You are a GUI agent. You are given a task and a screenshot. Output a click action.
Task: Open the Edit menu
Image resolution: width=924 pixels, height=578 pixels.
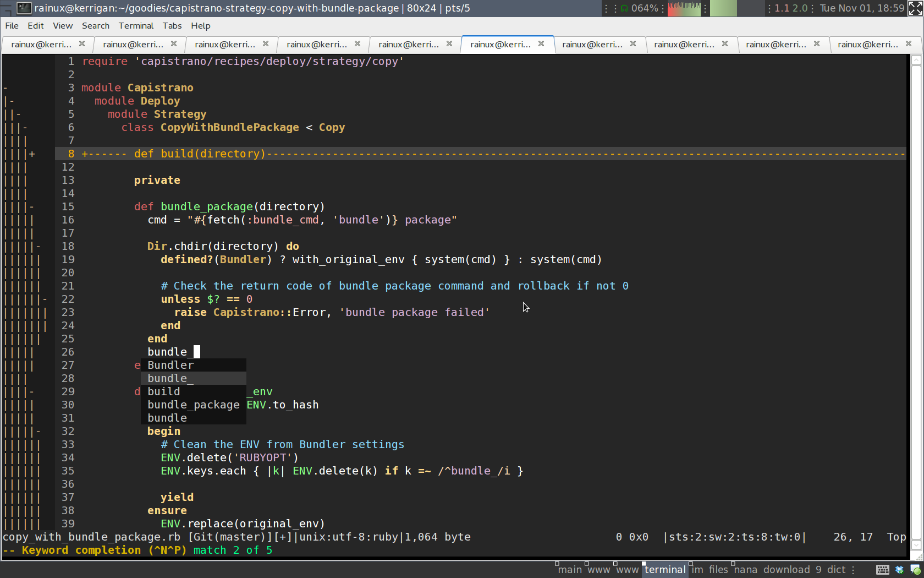point(36,25)
